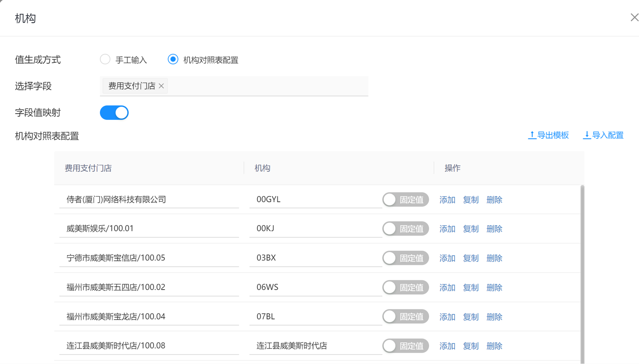
Task: Select the 机构对照表配置 radio option
Action: pyautogui.click(x=173, y=59)
